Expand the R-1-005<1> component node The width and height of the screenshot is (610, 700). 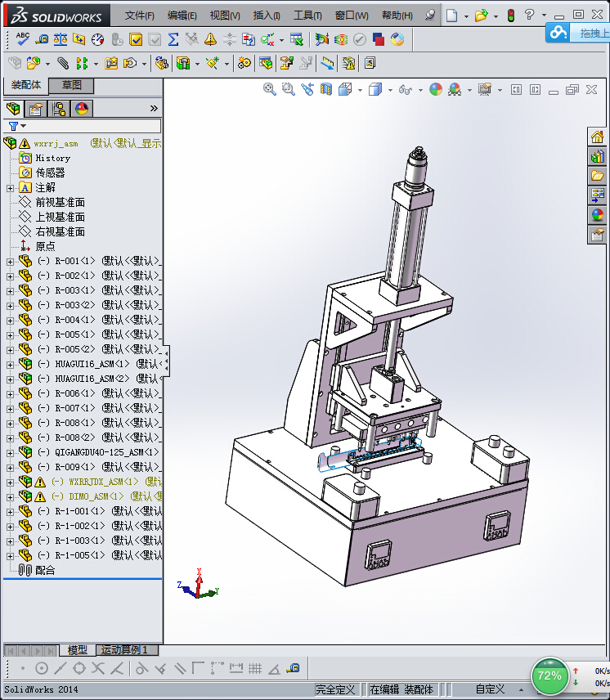pos(11,556)
